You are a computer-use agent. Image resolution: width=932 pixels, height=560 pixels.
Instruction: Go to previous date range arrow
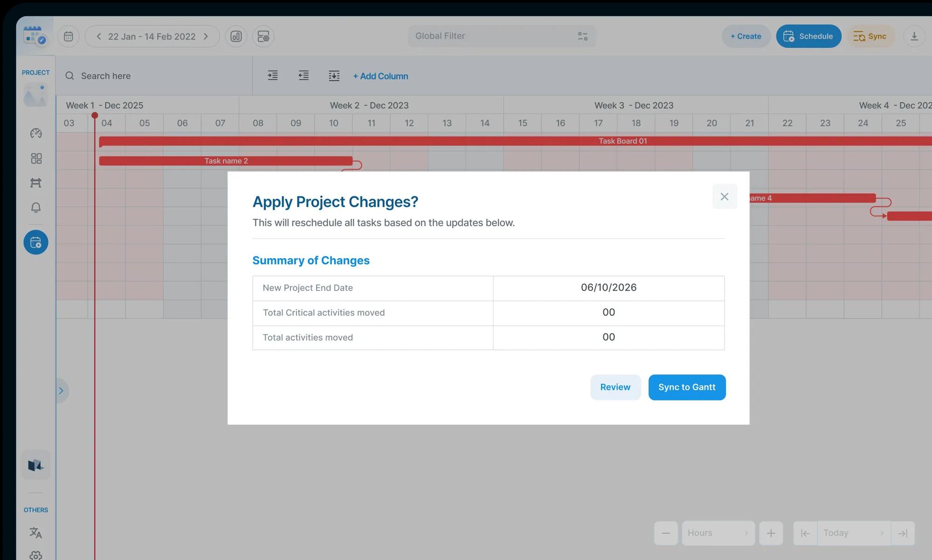[x=98, y=36]
